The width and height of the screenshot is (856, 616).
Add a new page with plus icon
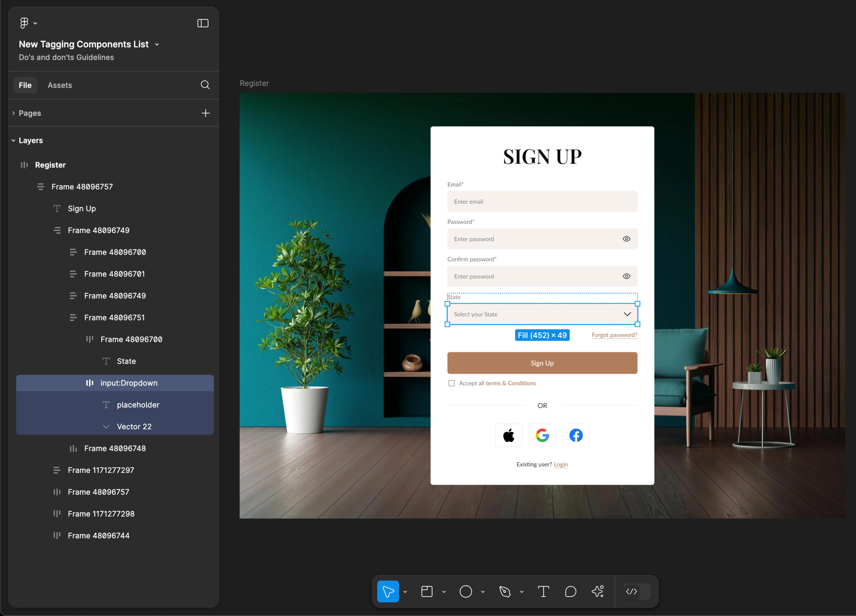coord(205,113)
